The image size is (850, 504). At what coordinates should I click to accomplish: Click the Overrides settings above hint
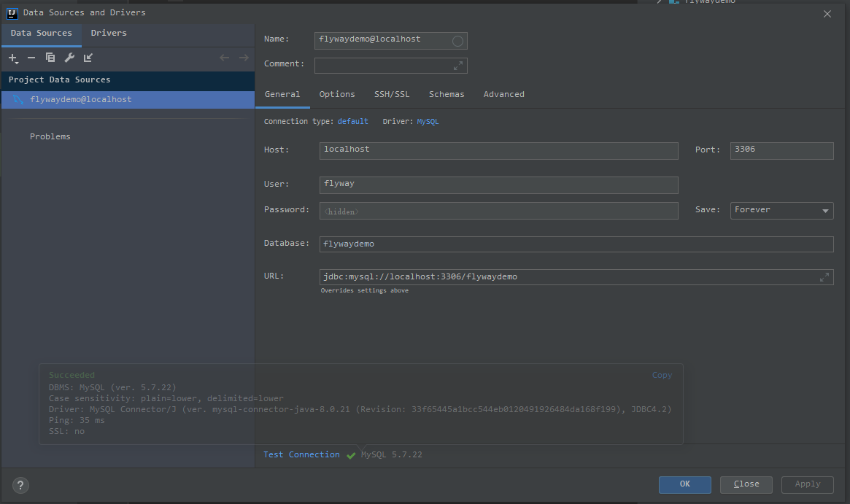click(x=364, y=290)
